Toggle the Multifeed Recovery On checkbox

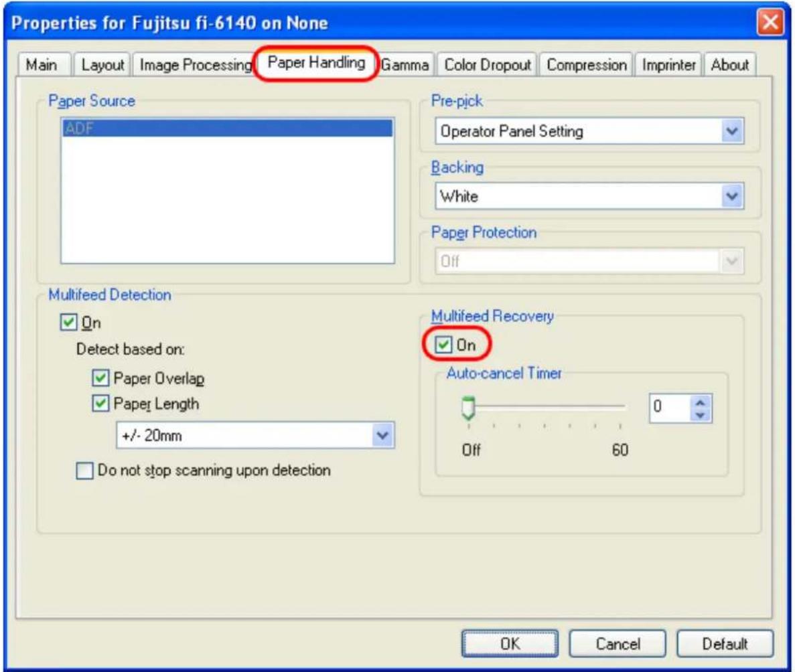pos(443,345)
